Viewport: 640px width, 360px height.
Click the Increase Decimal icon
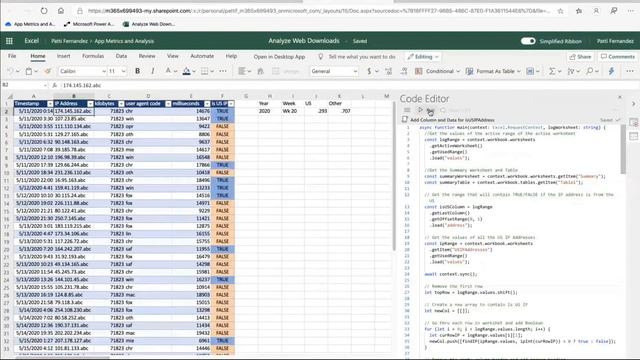pos(388,71)
